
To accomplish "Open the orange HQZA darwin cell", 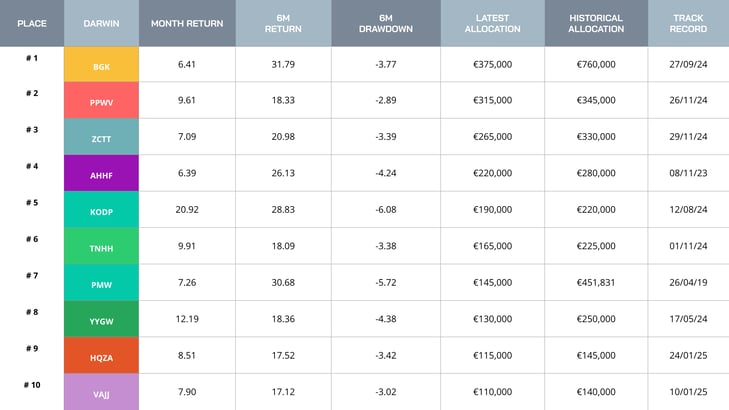I will 101,355.
